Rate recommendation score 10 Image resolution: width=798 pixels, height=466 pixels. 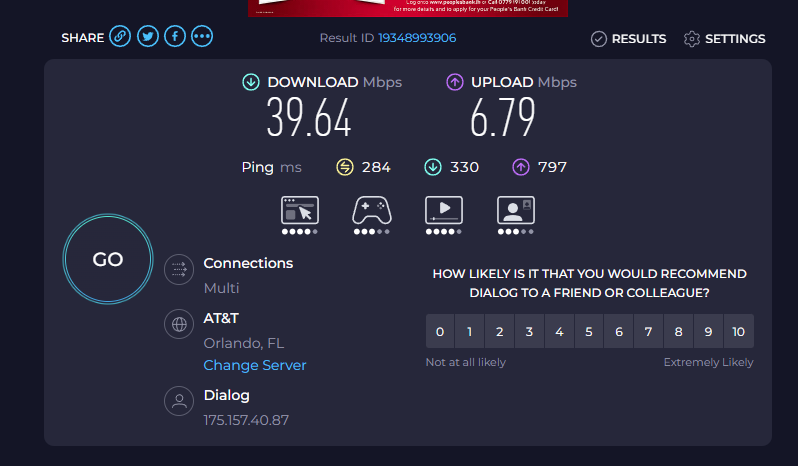[738, 332]
